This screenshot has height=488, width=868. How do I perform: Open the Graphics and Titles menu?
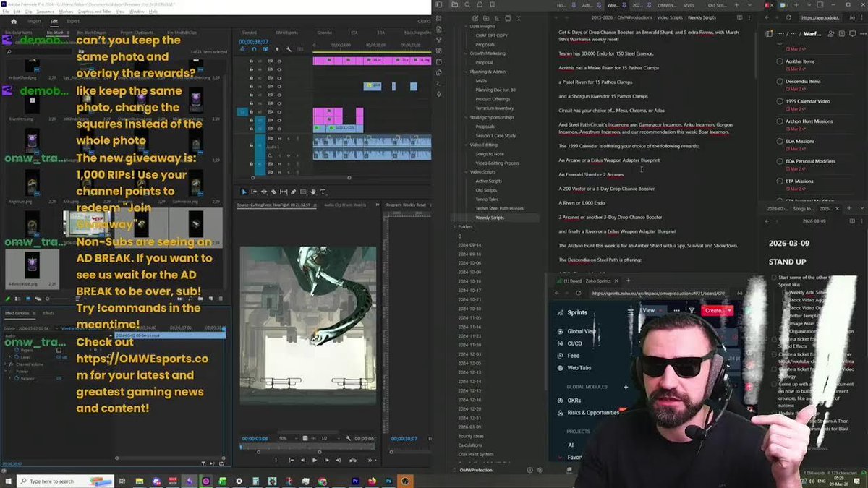[x=95, y=12]
